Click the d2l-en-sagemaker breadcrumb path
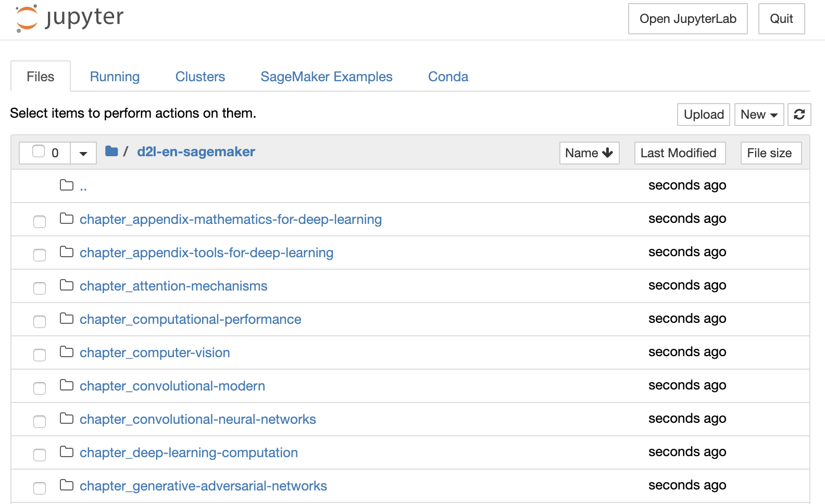Screen dimensions: 825x504 [196, 152]
